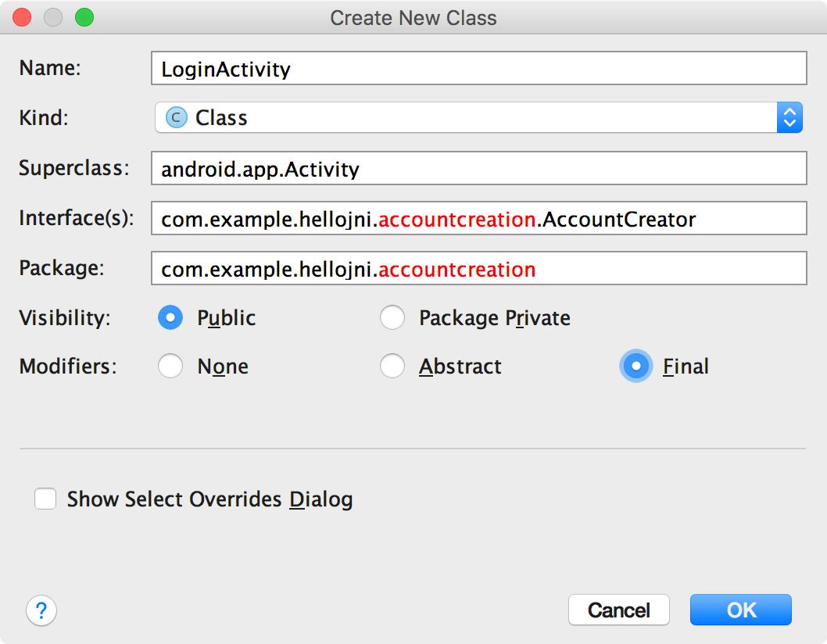The height and width of the screenshot is (644, 827).
Task: Click the blue help question mark icon
Action: [41, 610]
